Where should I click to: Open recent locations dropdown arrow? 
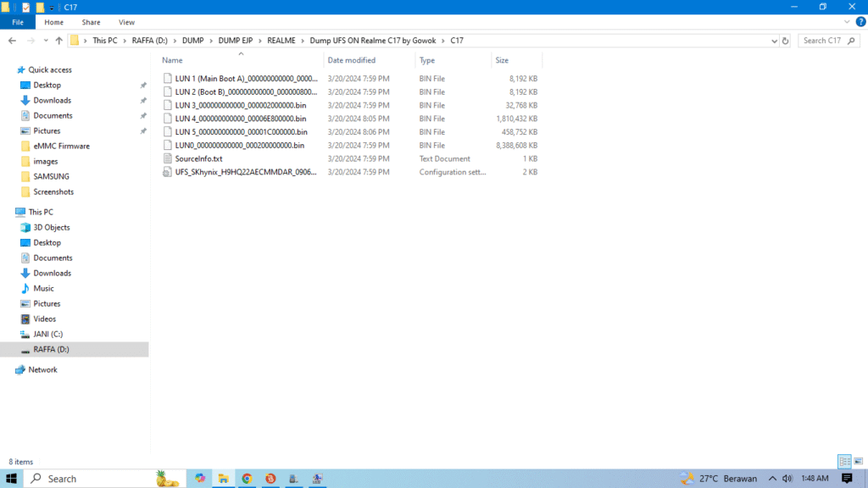point(46,41)
